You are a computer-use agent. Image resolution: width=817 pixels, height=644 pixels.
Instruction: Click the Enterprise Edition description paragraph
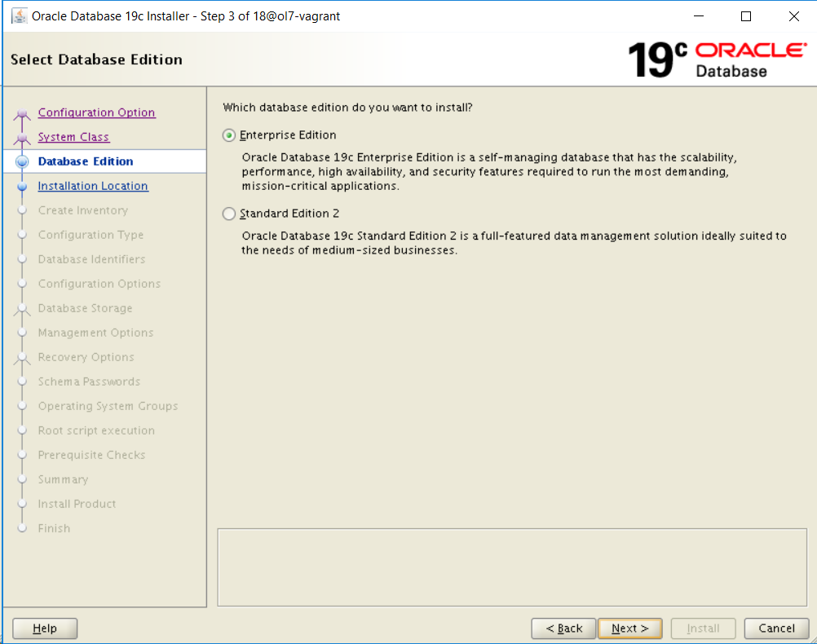pos(489,172)
